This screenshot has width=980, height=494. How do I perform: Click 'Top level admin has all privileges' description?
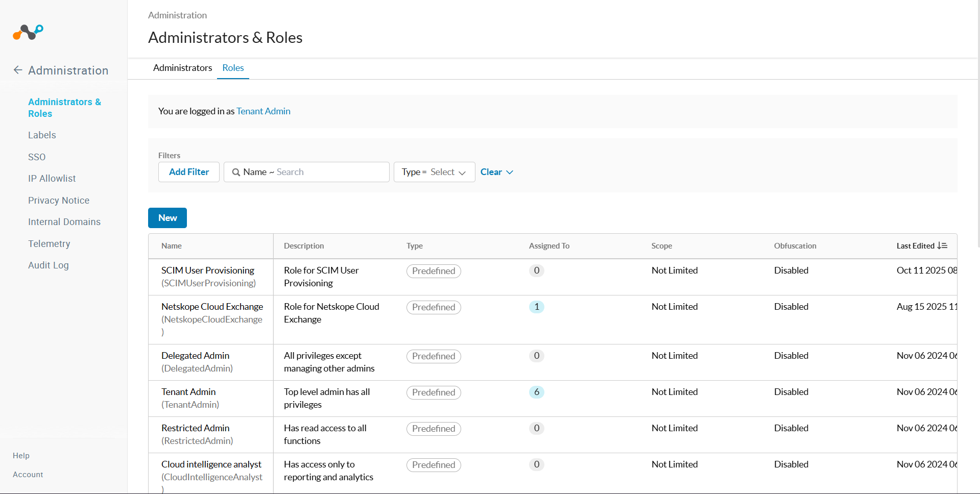click(x=327, y=398)
